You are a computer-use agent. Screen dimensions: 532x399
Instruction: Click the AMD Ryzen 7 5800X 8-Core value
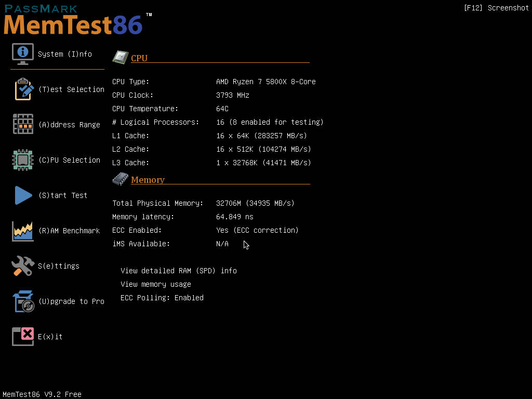tap(266, 82)
